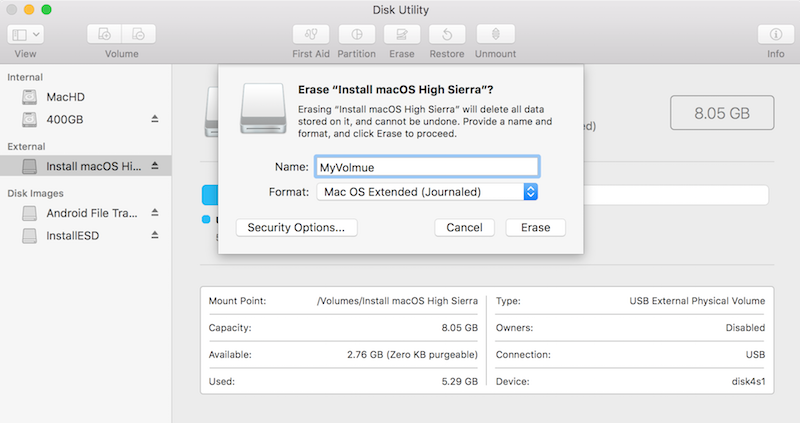Image resolution: width=800 pixels, height=423 pixels.
Task: Select InstallESD disk image
Action: click(86, 236)
